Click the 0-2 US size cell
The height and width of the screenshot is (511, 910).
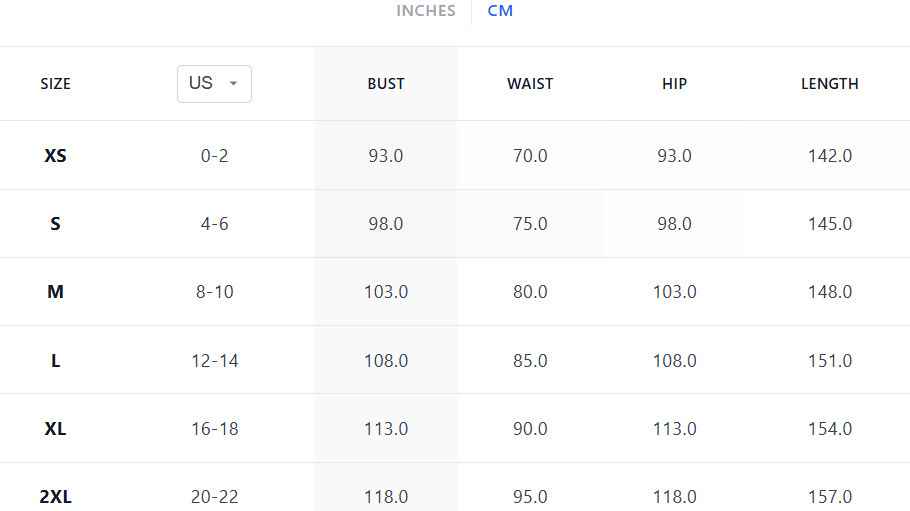coord(215,156)
